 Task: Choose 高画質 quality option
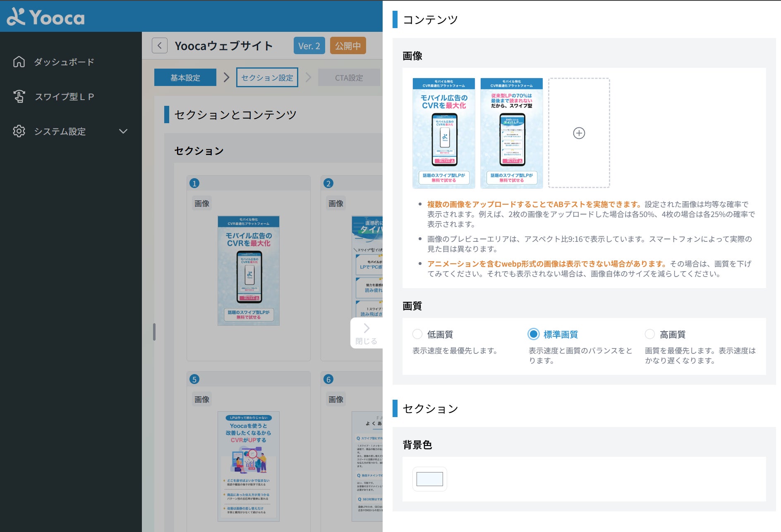pos(650,334)
